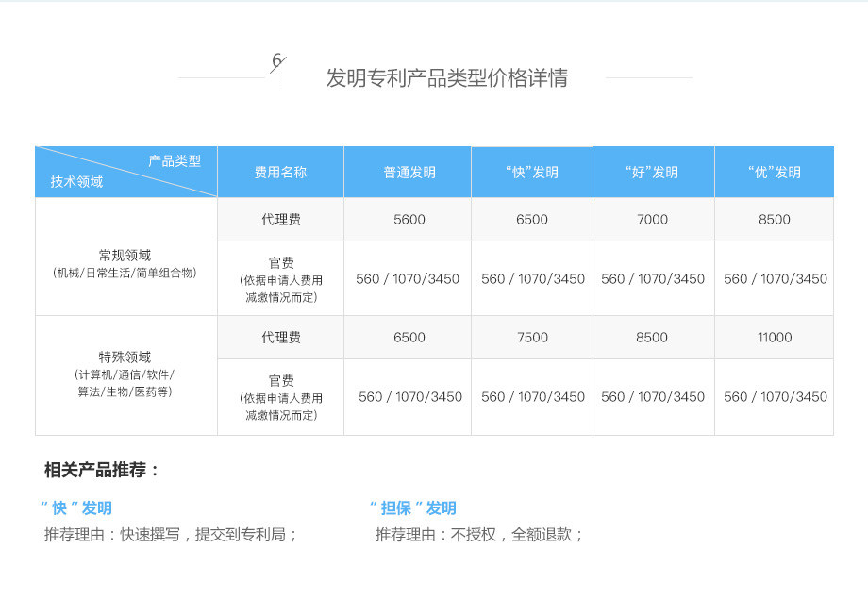This screenshot has width=868, height=615.
Task: Click the text 推荐理由：不授权，全额退款
Action: pos(479,535)
